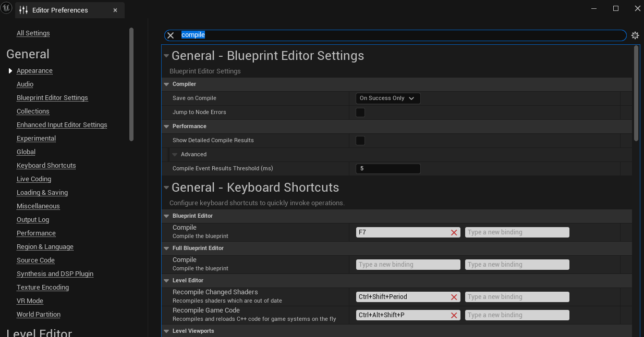Enable Jump to Node Errors checkbox
Image resolution: width=644 pixels, height=337 pixels.
[x=360, y=113]
